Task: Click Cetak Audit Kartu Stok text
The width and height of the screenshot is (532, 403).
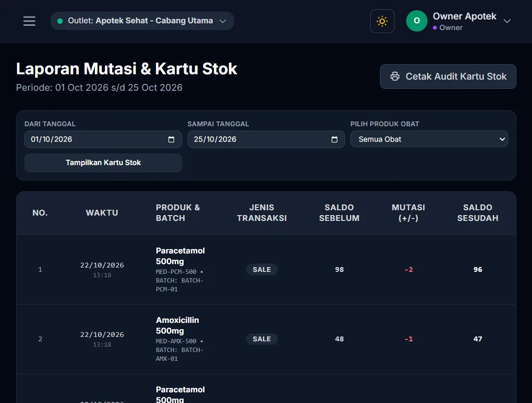Action: 456,76
